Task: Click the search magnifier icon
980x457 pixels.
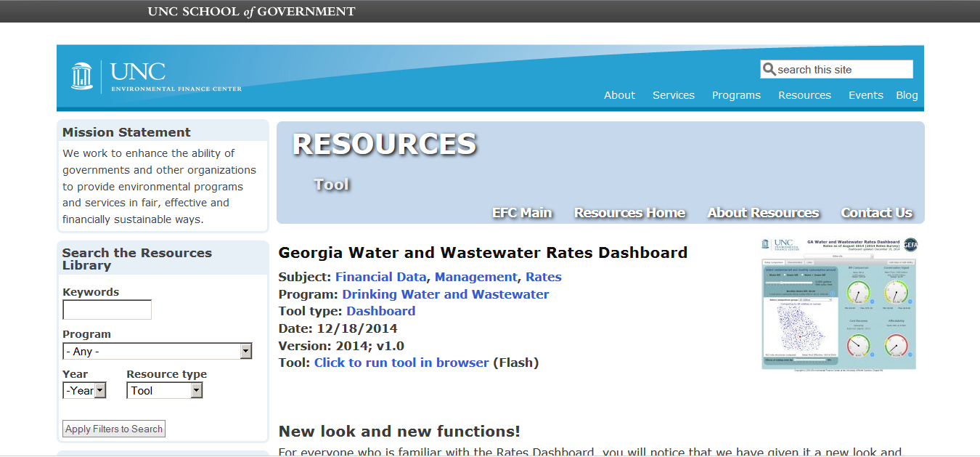Action: click(769, 69)
